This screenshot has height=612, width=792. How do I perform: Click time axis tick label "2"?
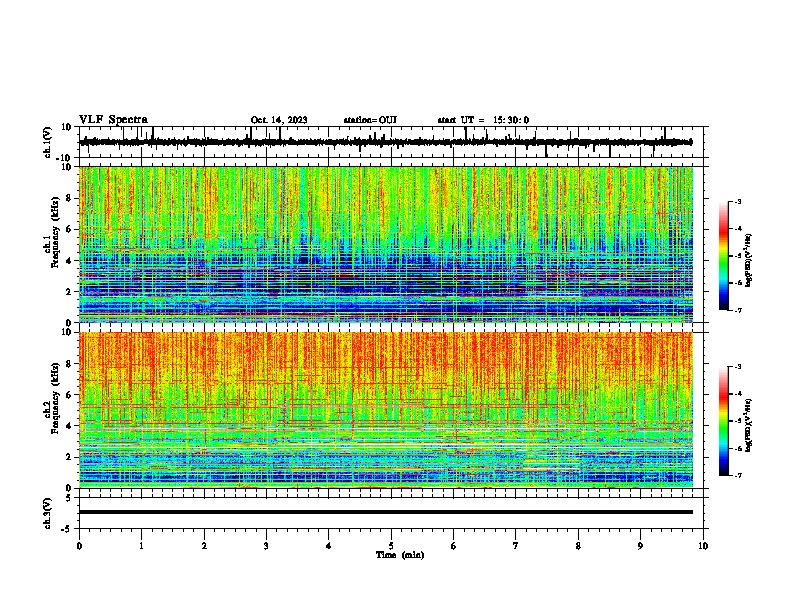(204, 546)
